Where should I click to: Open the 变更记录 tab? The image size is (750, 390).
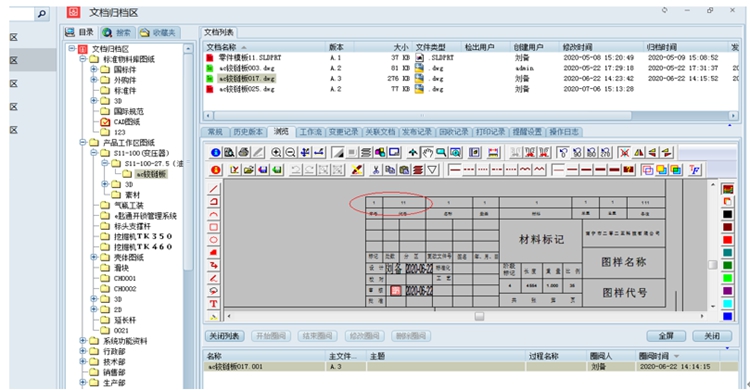tap(343, 132)
